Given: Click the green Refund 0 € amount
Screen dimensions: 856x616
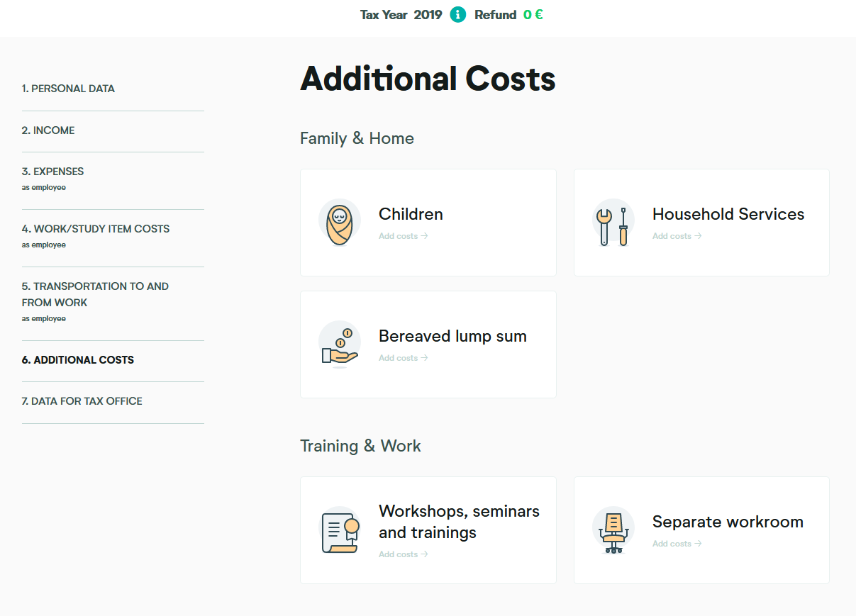Looking at the screenshot, I should 533,15.
